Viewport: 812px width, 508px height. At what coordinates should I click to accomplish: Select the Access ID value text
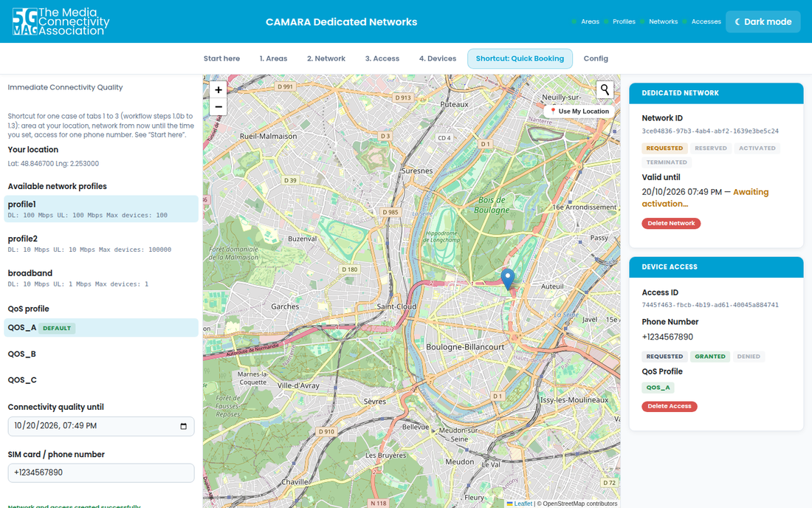click(x=710, y=305)
